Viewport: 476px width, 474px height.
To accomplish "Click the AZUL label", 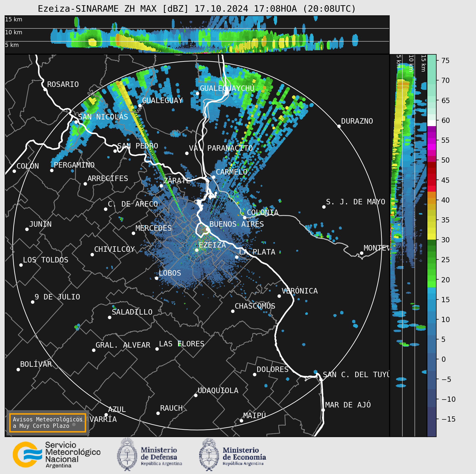I will click(117, 409).
